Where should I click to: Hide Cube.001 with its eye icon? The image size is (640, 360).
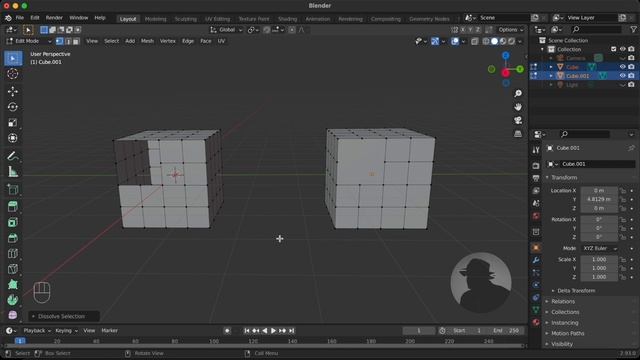[x=622, y=76]
